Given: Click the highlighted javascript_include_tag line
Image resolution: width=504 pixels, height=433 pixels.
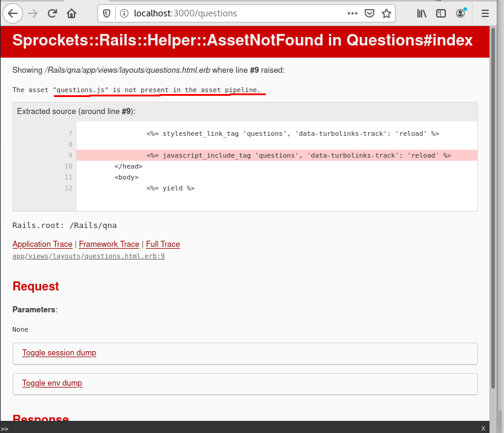Looking at the screenshot, I should click(x=276, y=155).
